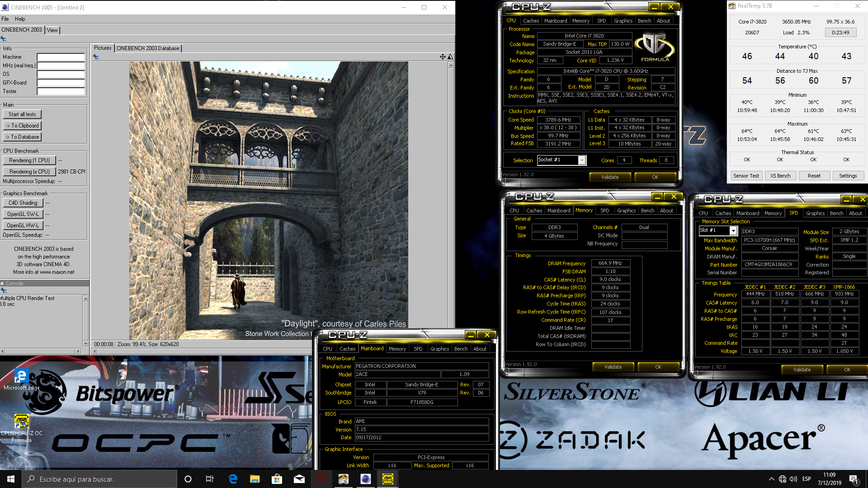
Task: Run the Rendering (1 CPU) benchmark
Action: 29,160
